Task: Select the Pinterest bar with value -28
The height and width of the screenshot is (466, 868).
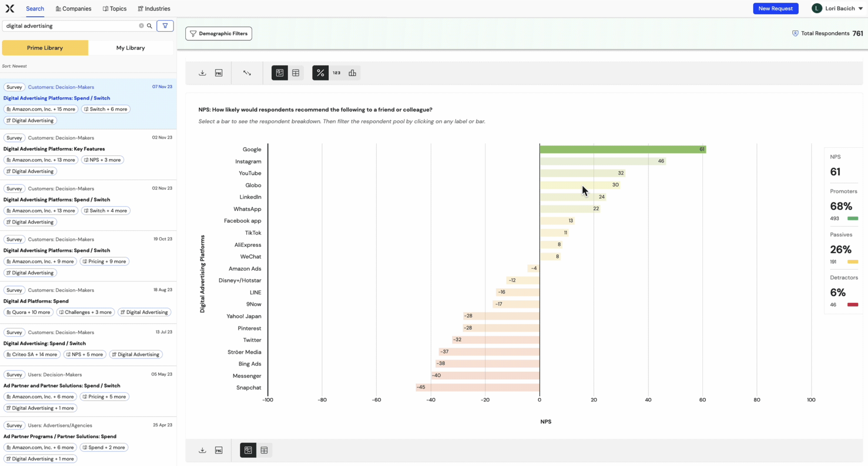Action: tap(501, 328)
